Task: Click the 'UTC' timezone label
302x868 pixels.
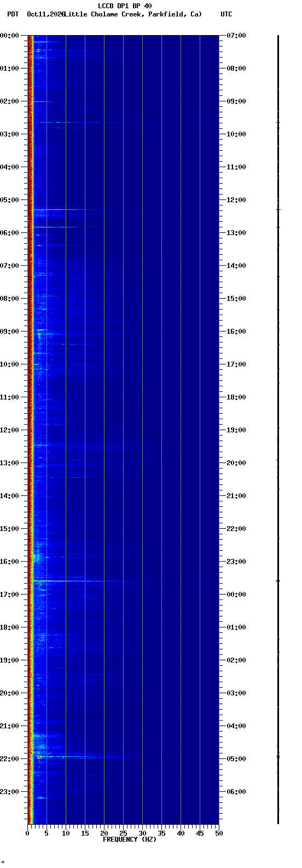Action: tap(226, 14)
